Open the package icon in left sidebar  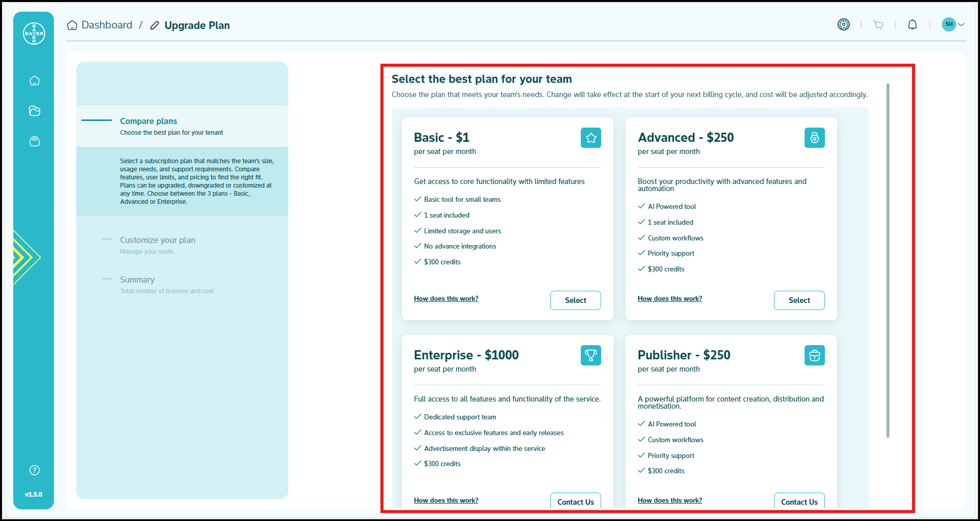pos(35,141)
